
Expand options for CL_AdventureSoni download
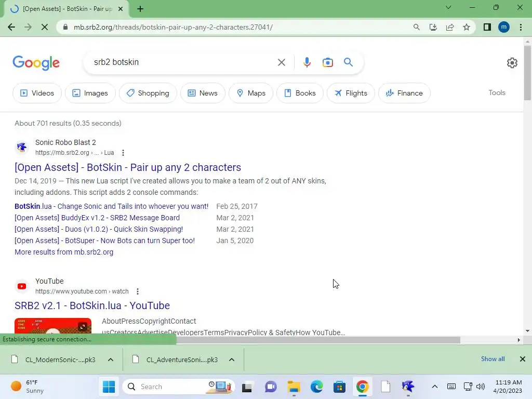pos(232,360)
